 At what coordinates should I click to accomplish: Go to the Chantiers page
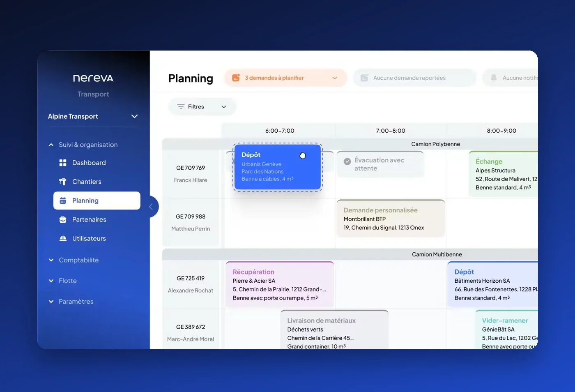(97, 182)
